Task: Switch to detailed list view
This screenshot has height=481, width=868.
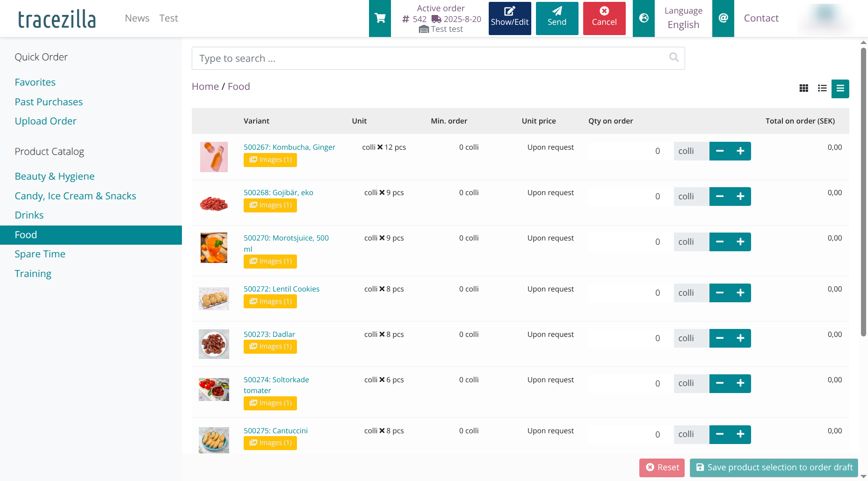Action: coord(822,88)
